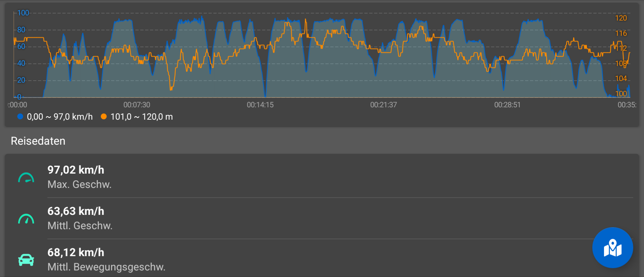Tap the Mittl. Geschw. label
644x277 pixels.
point(80,226)
